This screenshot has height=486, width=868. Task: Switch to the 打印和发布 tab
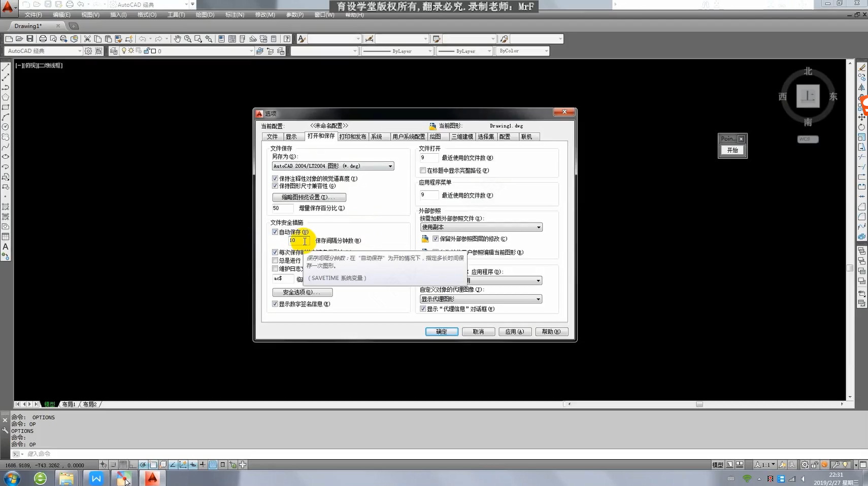tap(353, 137)
